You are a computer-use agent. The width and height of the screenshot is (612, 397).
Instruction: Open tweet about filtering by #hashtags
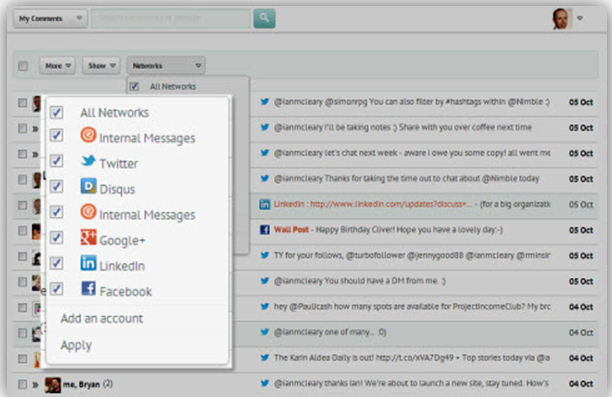pos(411,102)
